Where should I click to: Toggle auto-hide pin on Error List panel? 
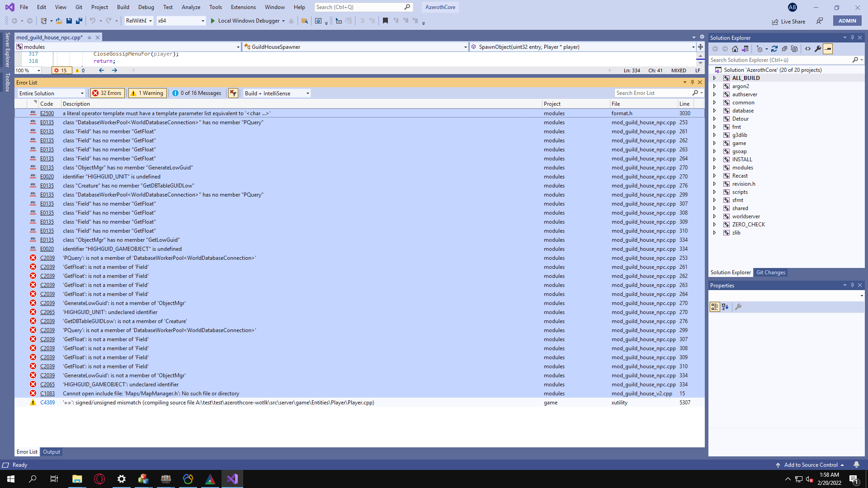pos(692,82)
